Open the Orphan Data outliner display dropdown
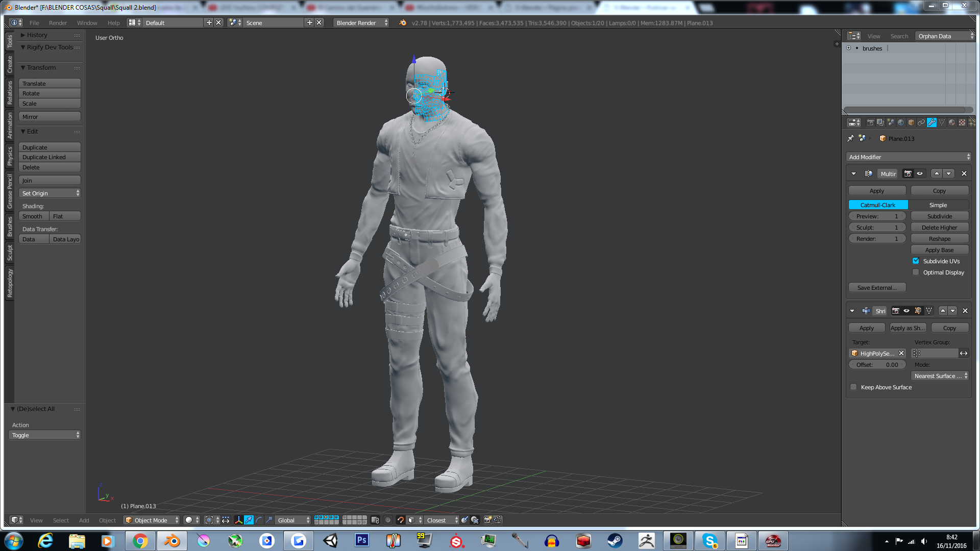The width and height of the screenshot is (980, 551). [945, 36]
